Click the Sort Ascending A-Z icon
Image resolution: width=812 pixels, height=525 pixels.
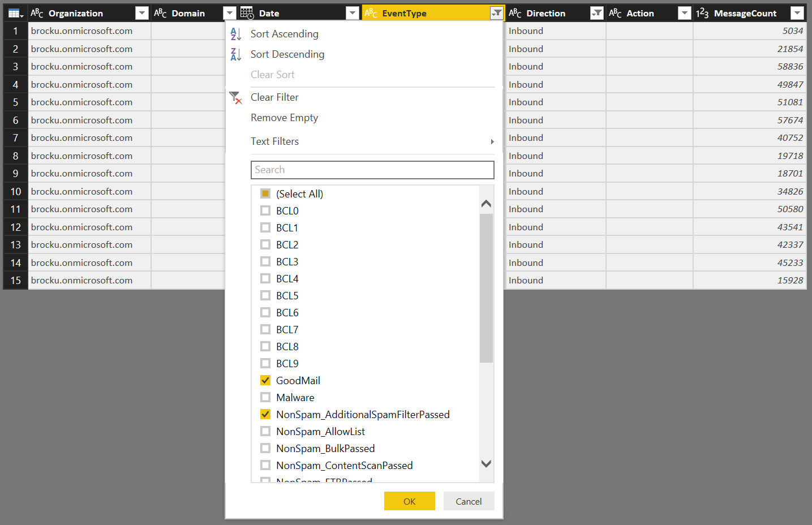click(x=236, y=34)
